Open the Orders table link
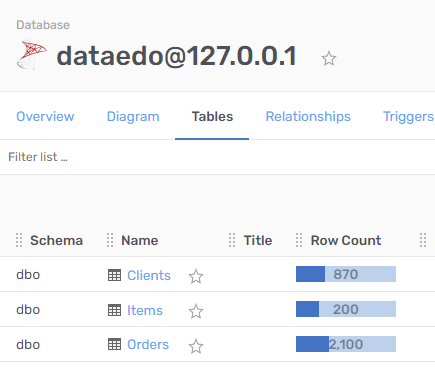Viewport: 435px width, 379px height. [148, 345]
